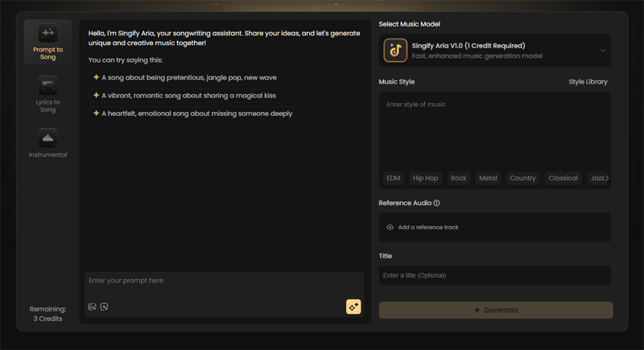Focus the optional Title input field

494,275
